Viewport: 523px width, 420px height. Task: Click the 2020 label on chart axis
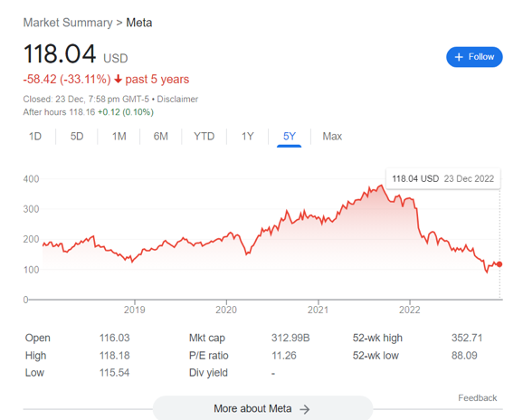(226, 310)
